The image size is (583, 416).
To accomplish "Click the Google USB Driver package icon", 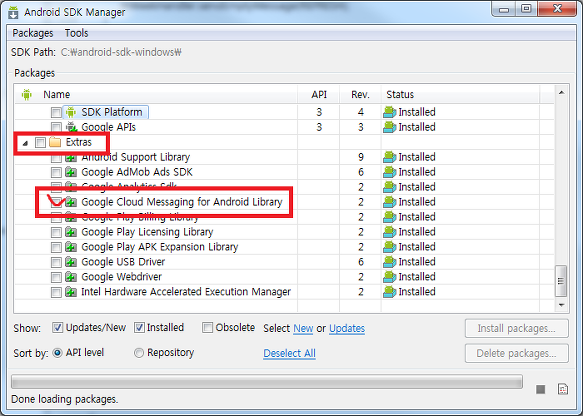I will pyautogui.click(x=71, y=262).
